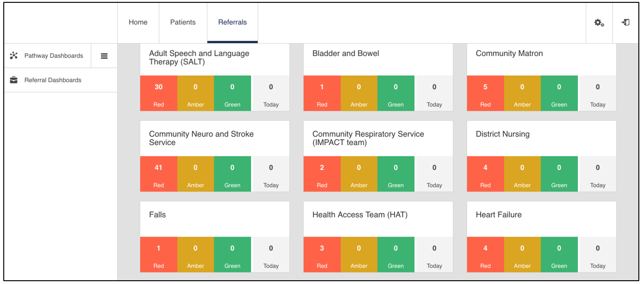
Task: Select Amber tile under Bladder and Bowel
Action: click(x=359, y=93)
